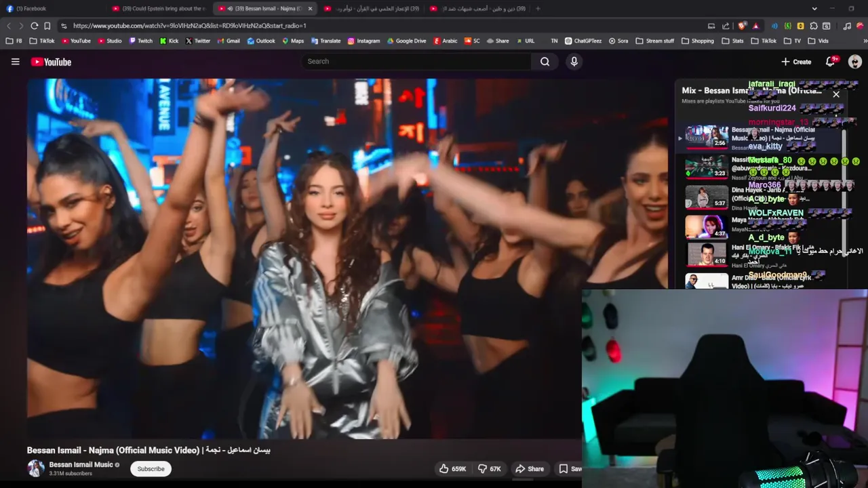Screen dimensions: 868x488
Task: Start voice search with the microphone icon
Action: click(574, 62)
